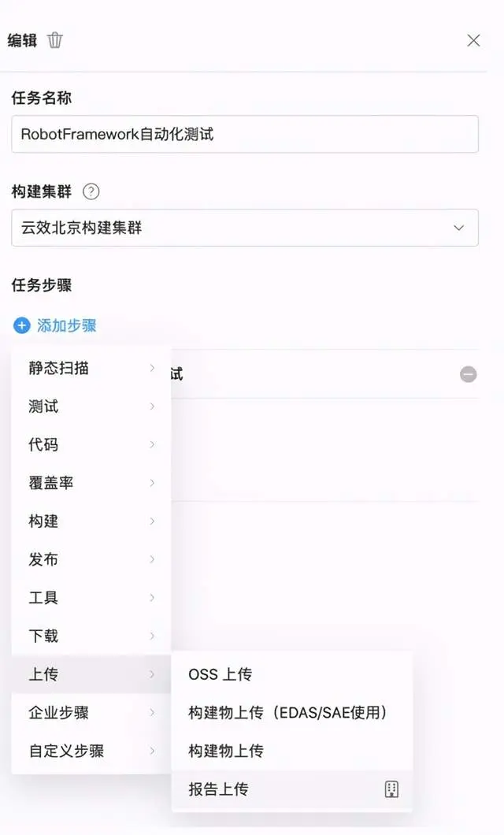Click the help question mark next to 构建集群

point(91,191)
